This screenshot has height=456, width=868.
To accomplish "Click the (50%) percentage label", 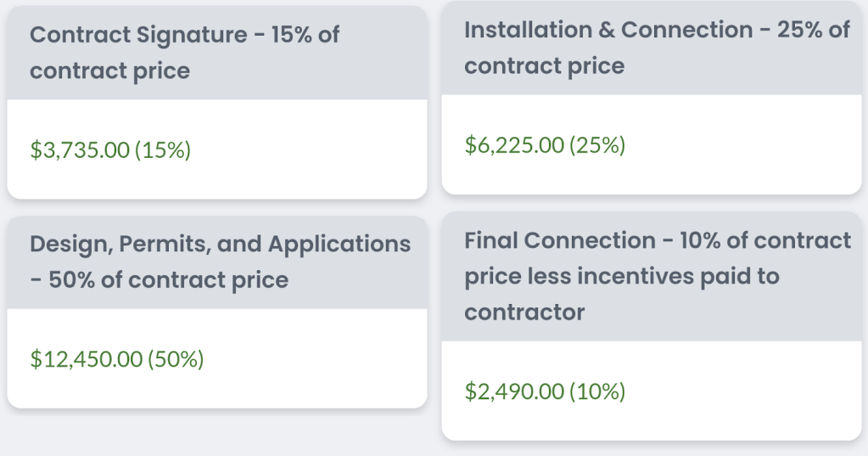I will tap(176, 359).
